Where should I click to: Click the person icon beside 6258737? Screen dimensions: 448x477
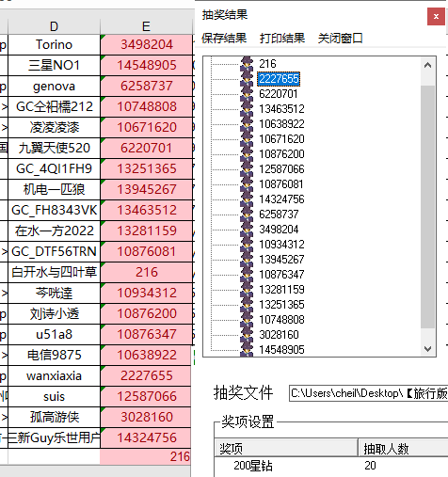coord(247,215)
